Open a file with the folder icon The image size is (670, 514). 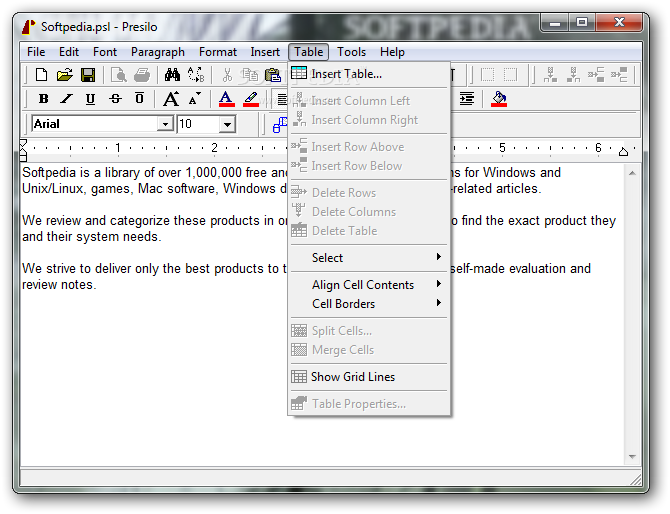pyautogui.click(x=64, y=75)
